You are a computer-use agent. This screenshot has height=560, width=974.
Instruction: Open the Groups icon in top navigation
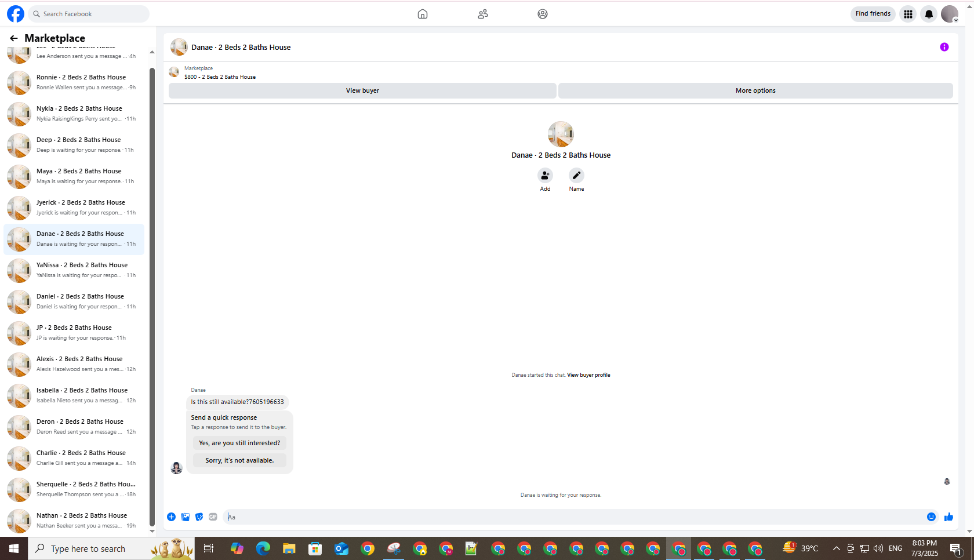543,14
